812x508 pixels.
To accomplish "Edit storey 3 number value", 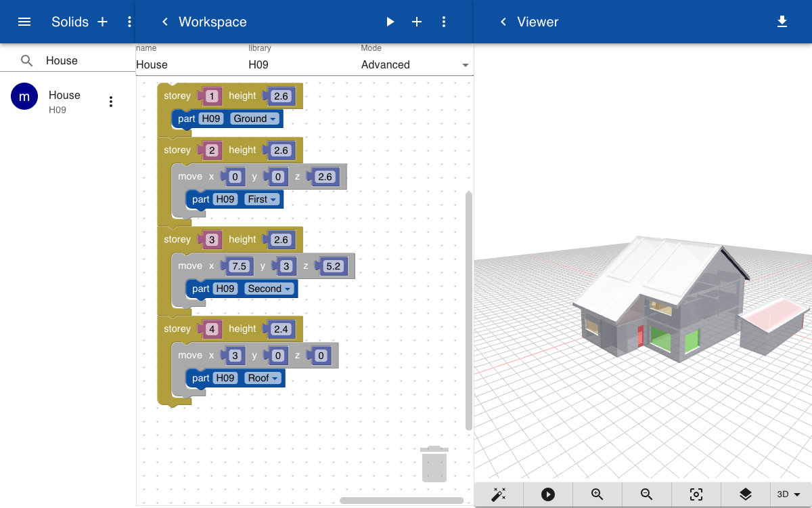I will (212, 240).
